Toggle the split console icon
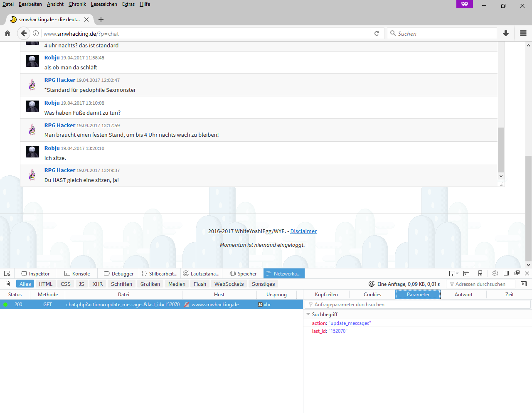532x413 pixels. (x=466, y=273)
